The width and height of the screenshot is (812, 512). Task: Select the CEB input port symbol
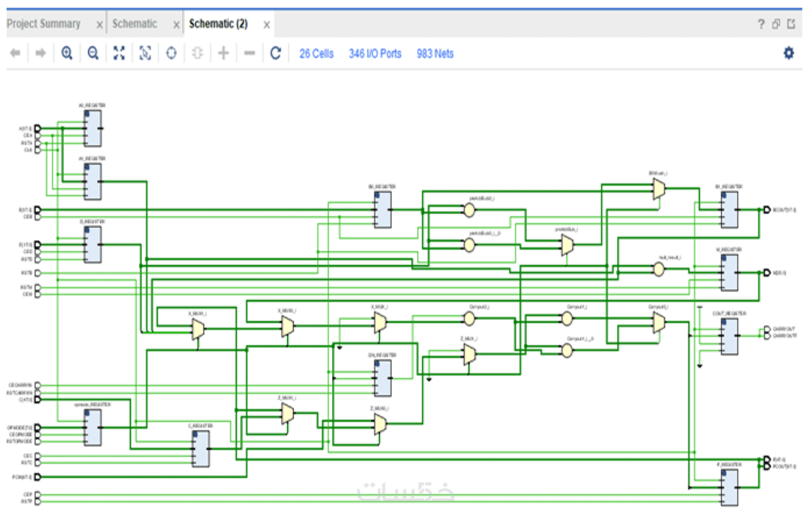pos(37,217)
